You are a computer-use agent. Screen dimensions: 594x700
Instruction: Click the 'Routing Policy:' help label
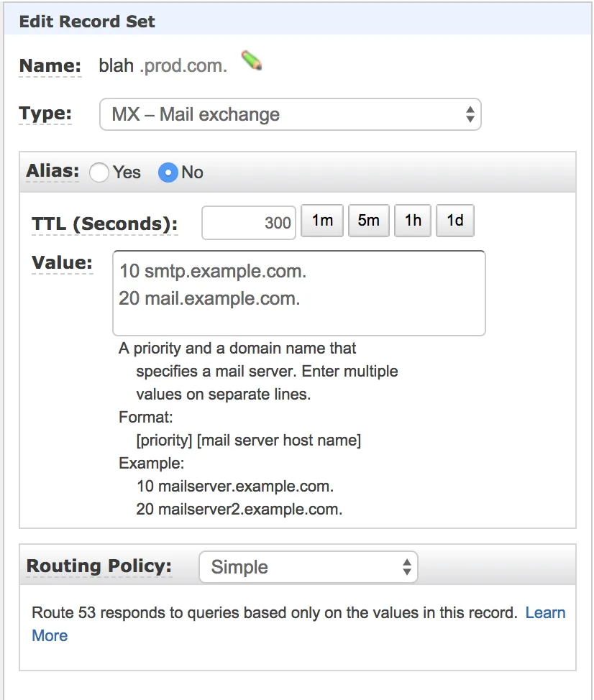(x=99, y=566)
